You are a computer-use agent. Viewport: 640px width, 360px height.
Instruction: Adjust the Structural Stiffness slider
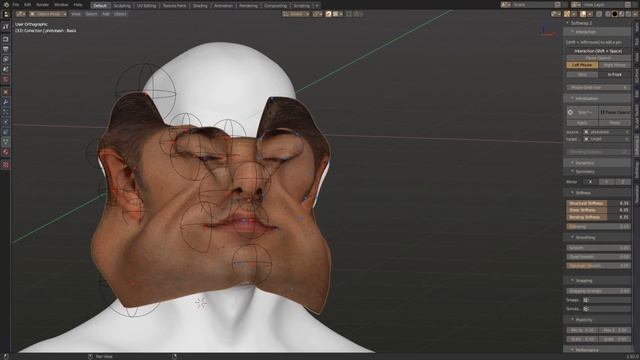598,203
